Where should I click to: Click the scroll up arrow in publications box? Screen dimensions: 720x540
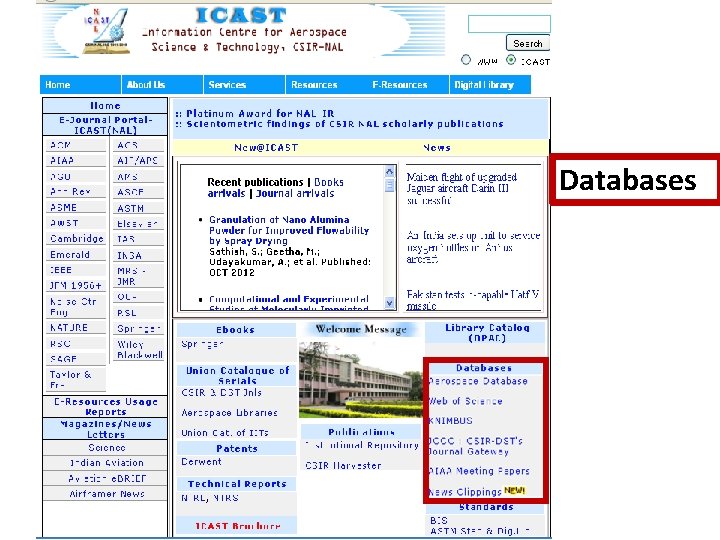click(x=389, y=172)
